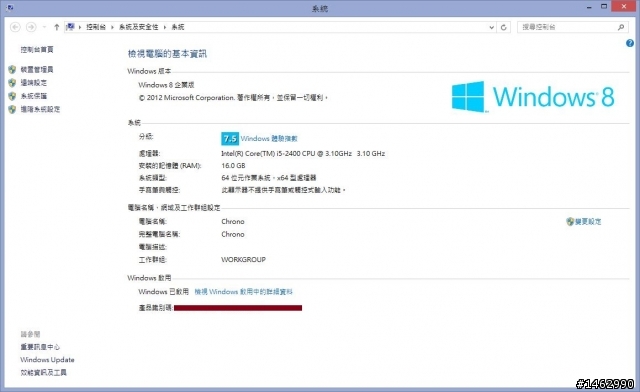Select Chrono next to 完整電腦名稱
Screen dimensions: 640x392
pyautogui.click(x=233, y=234)
